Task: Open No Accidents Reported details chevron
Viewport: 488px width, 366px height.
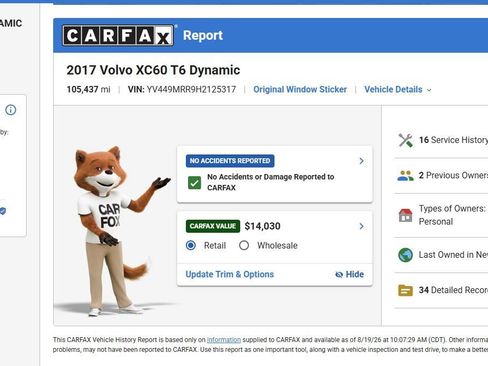Action: [361, 161]
